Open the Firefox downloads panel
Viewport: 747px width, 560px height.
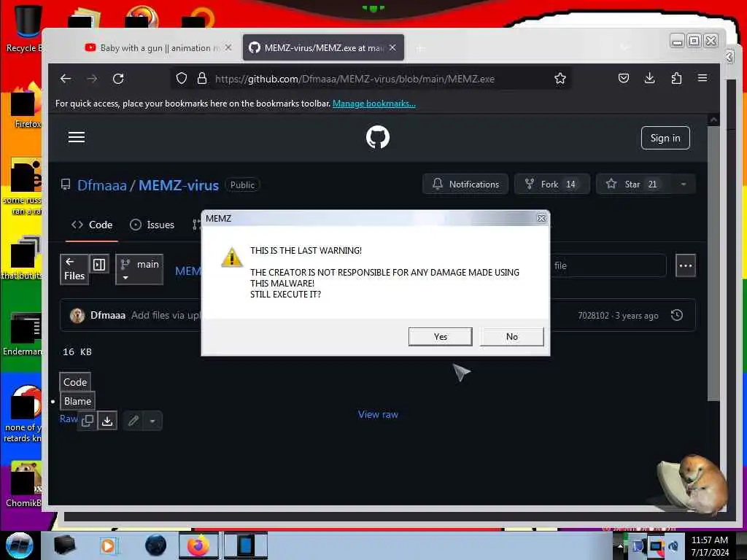click(x=649, y=79)
